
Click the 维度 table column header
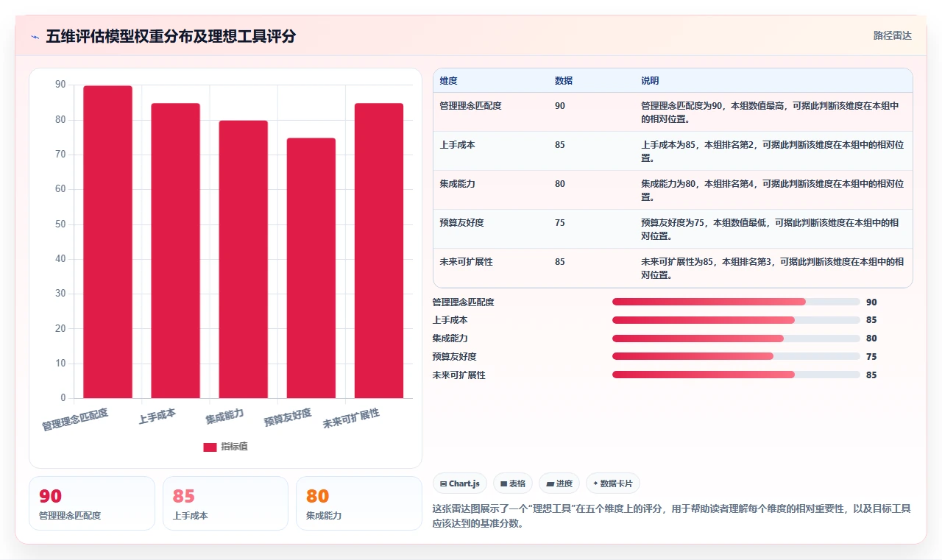click(448, 81)
